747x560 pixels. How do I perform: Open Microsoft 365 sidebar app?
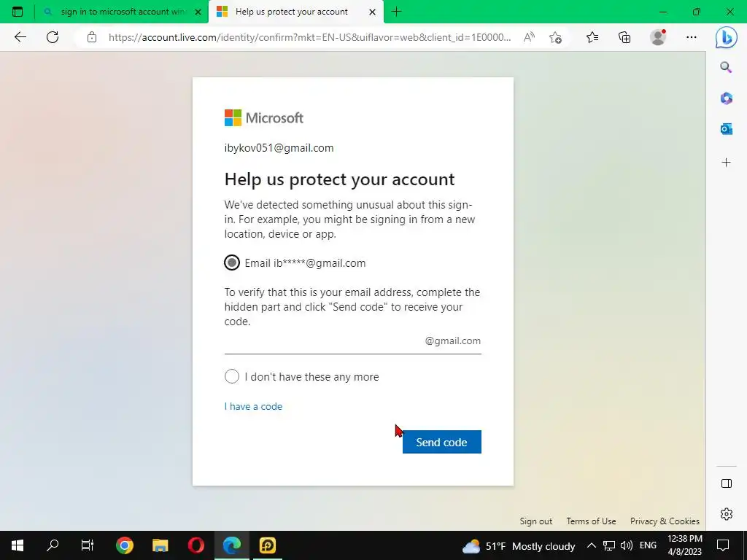coord(726,98)
